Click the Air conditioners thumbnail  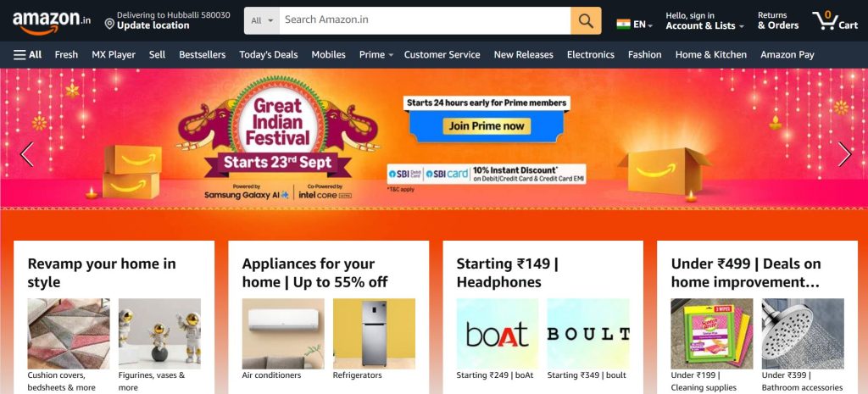pos(283,334)
